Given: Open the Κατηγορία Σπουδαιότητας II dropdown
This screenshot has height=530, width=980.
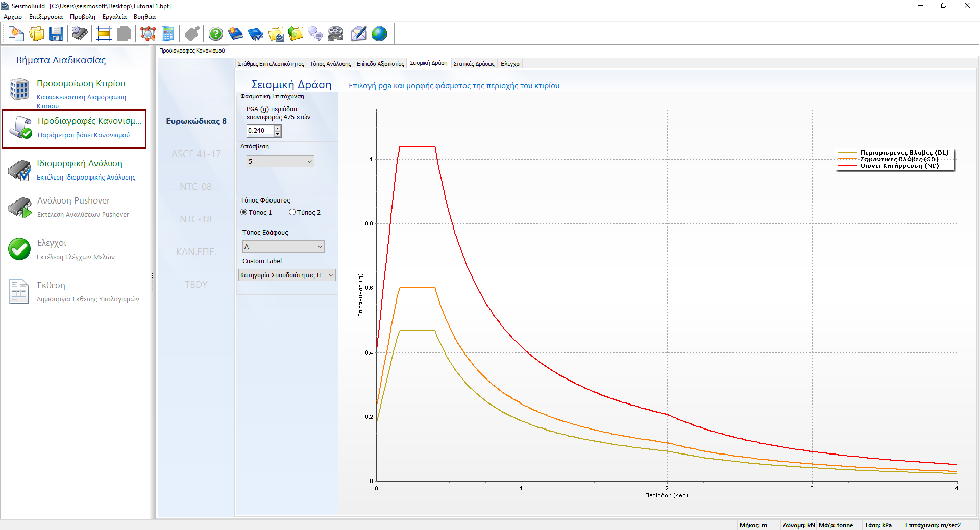Looking at the screenshot, I should coord(287,275).
